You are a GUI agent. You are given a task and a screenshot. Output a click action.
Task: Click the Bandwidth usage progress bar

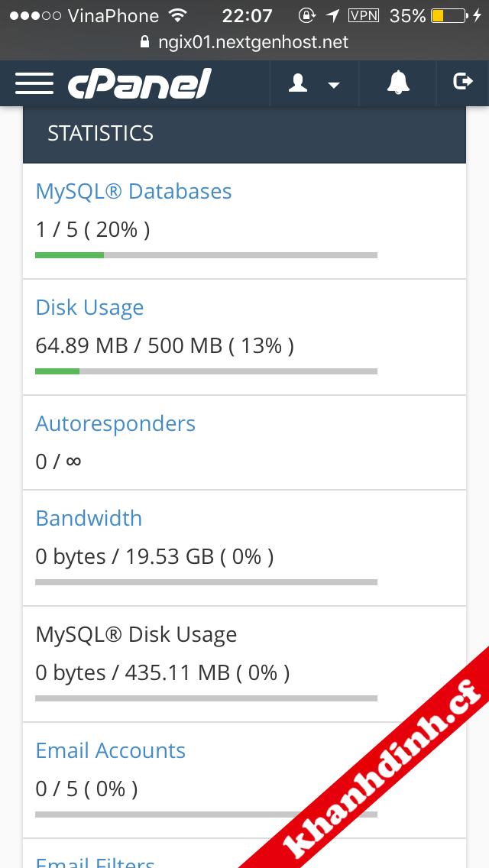[x=206, y=582]
